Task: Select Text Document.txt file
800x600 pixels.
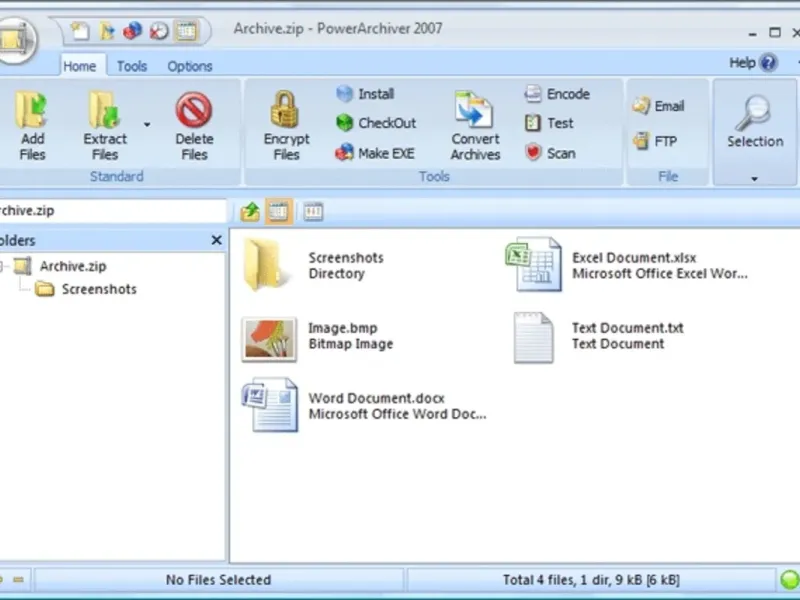Action: pos(599,337)
